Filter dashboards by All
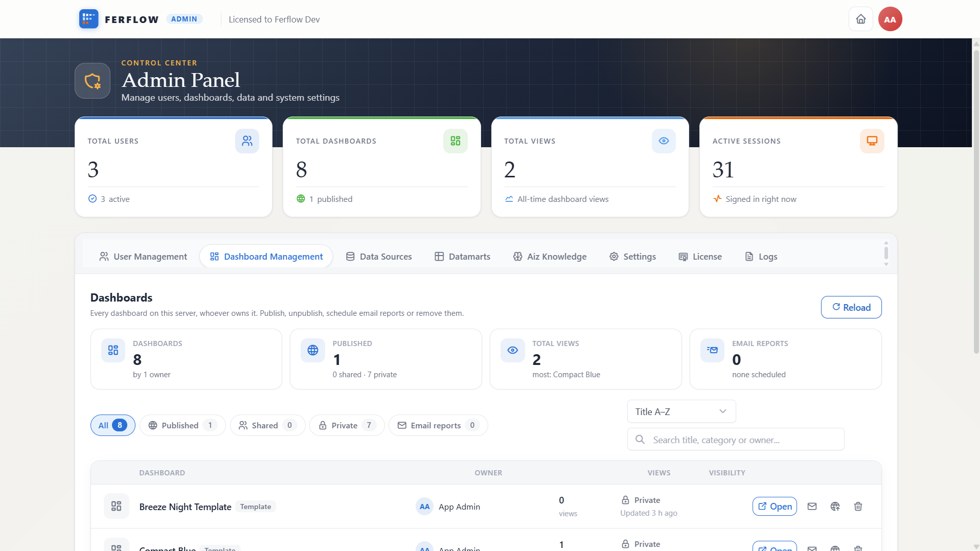 coord(113,425)
